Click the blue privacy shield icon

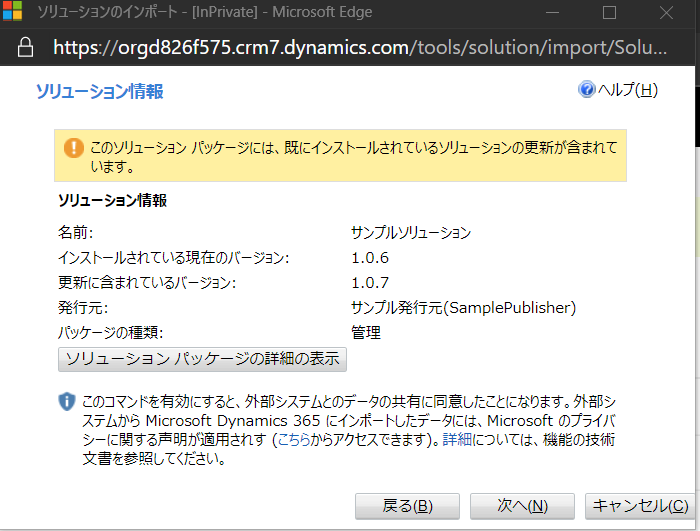(67, 401)
